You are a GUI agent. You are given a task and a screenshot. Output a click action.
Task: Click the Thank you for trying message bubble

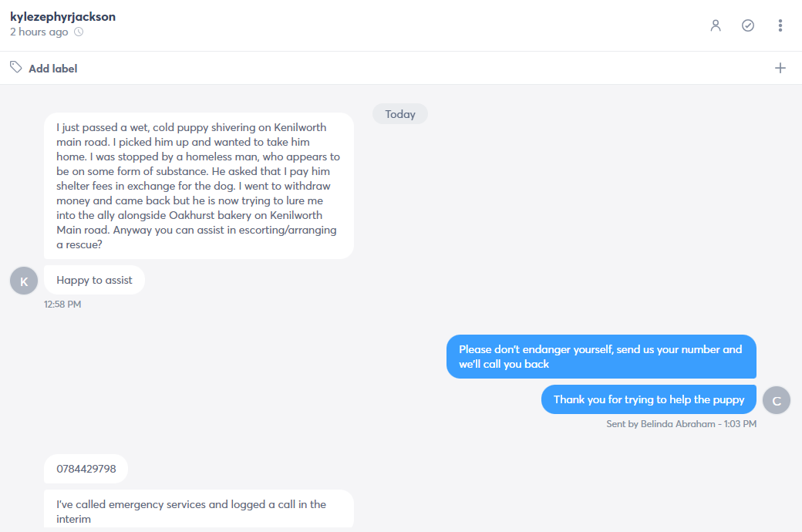pos(649,399)
